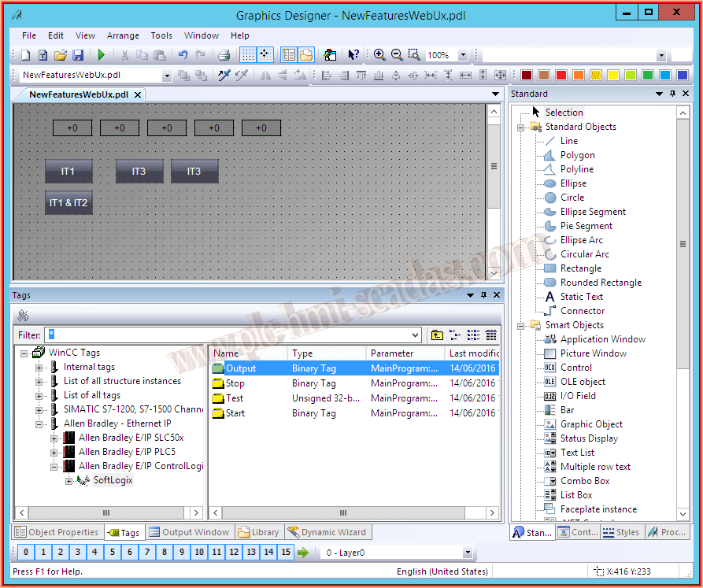Click the Zoom In magnifier icon
Screen dimensions: 703x588
(x=379, y=55)
